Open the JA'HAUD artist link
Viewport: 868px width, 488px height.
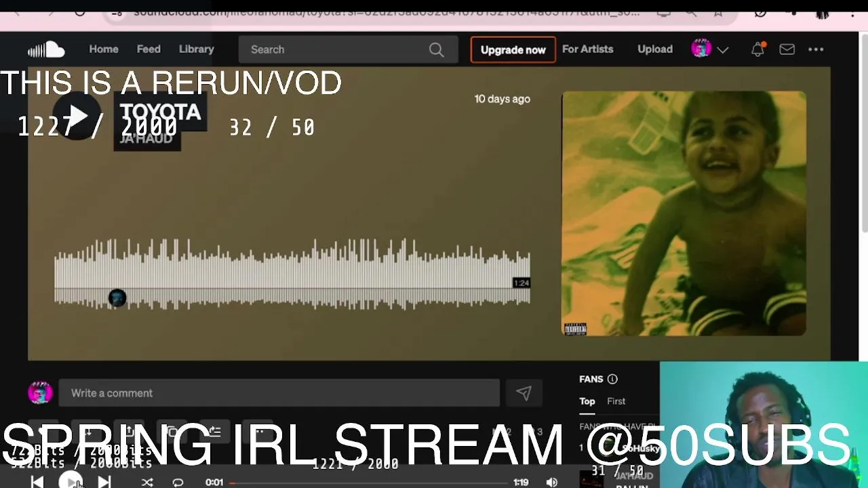pos(147,138)
